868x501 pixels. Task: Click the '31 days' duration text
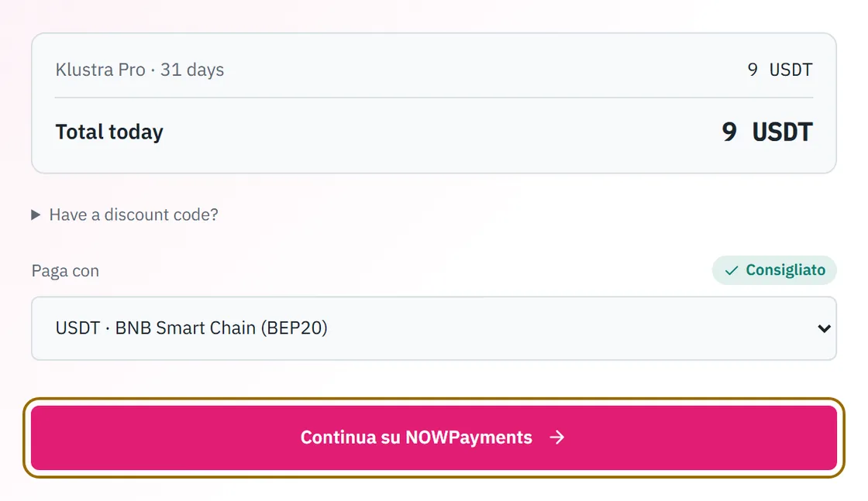(192, 70)
